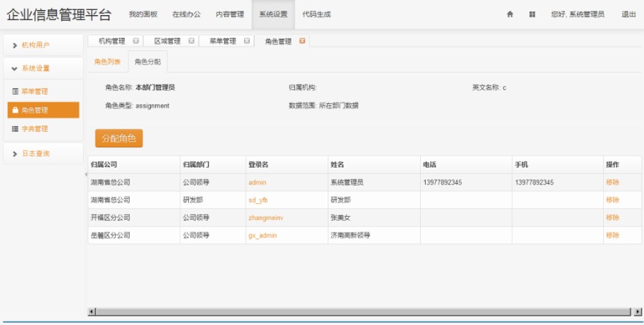Click 移除 in the admin row
Viewport: 644px width, 325px height.
[x=613, y=183]
